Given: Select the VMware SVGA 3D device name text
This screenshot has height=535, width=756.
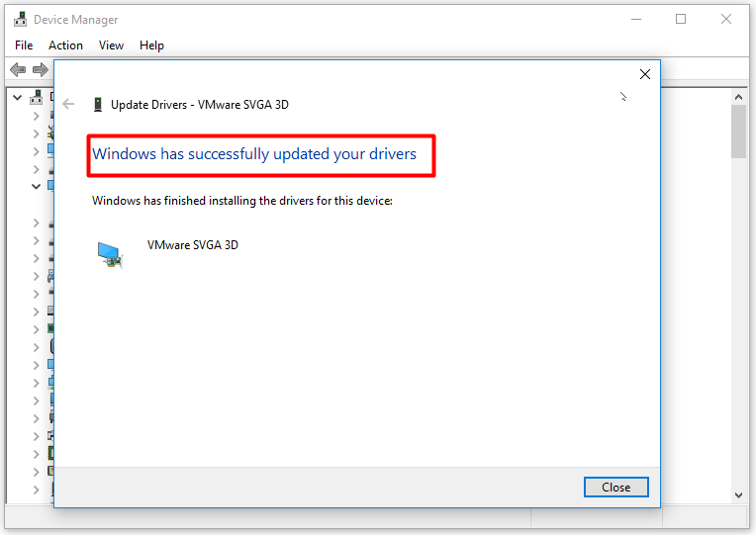Looking at the screenshot, I should (193, 245).
